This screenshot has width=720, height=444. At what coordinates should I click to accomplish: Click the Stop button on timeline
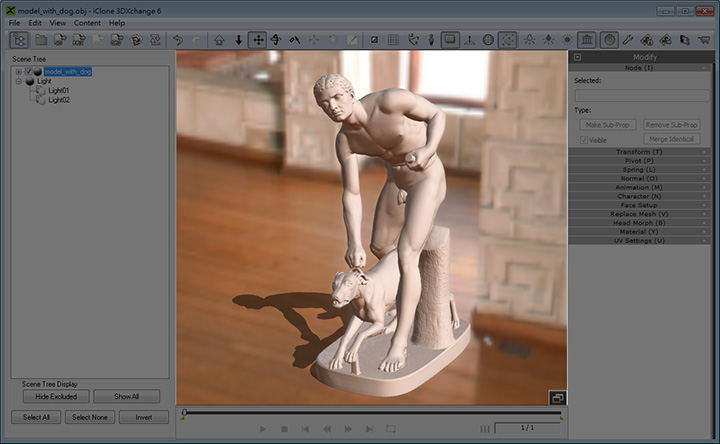click(x=284, y=429)
